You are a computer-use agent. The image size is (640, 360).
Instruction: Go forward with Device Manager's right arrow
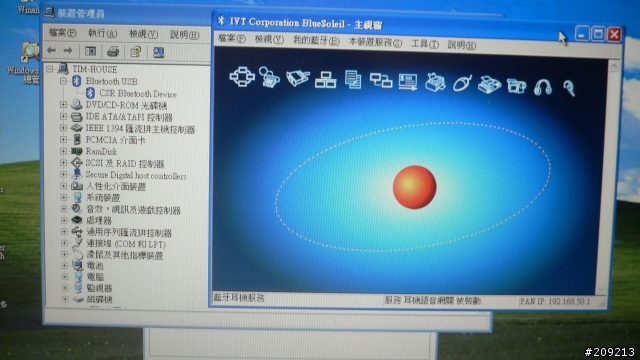(x=68, y=51)
